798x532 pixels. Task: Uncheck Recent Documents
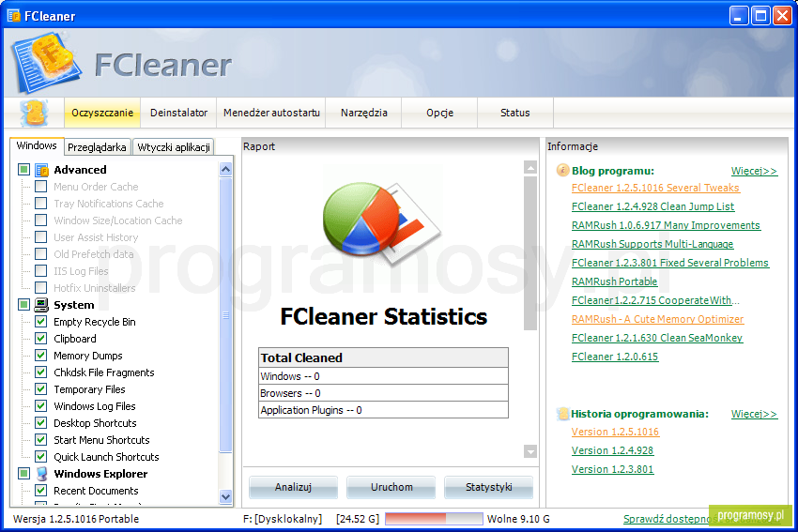(x=40, y=491)
